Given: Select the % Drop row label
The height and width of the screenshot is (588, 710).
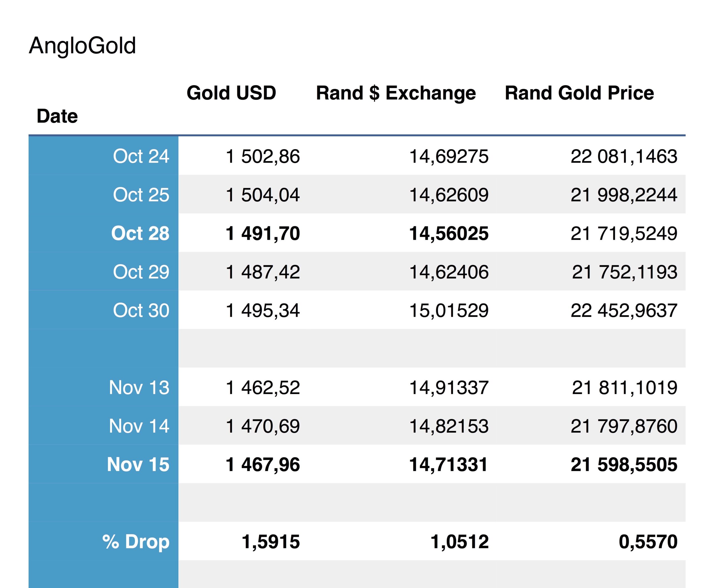Looking at the screenshot, I should (x=136, y=542).
